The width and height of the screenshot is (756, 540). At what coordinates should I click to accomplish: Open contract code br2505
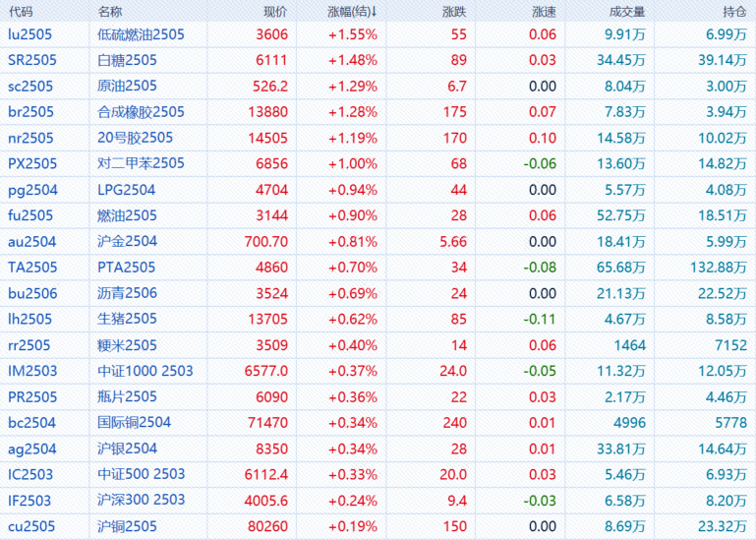30,112
